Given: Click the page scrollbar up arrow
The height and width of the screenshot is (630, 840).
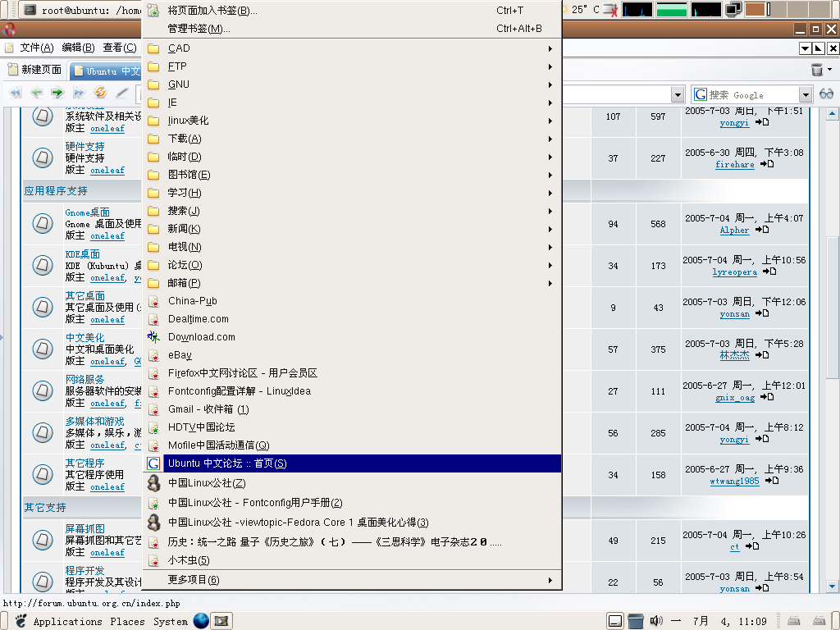Looking at the screenshot, I should (832, 113).
